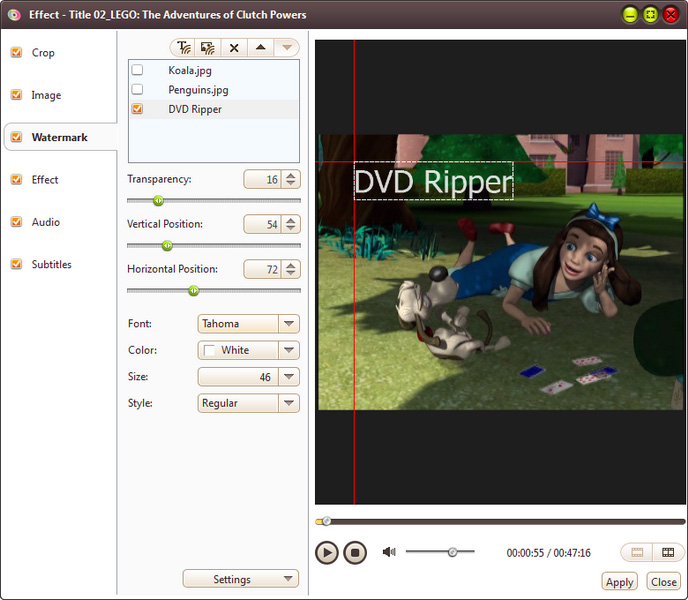Open the Style dropdown showing Regular
688x600 pixels.
(248, 403)
